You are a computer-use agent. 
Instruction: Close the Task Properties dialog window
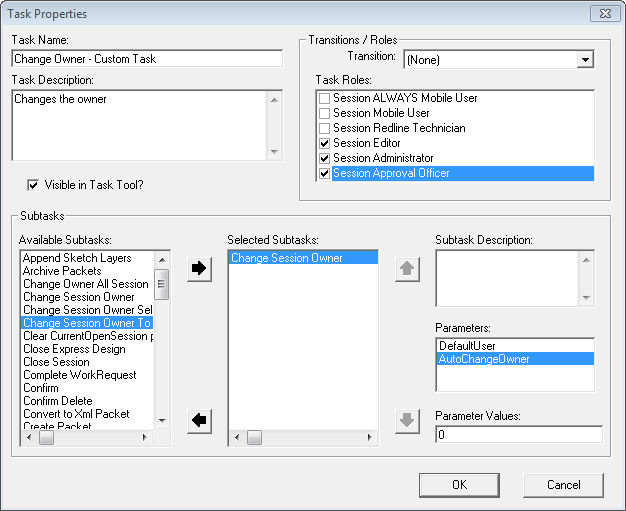pyautogui.click(x=603, y=14)
